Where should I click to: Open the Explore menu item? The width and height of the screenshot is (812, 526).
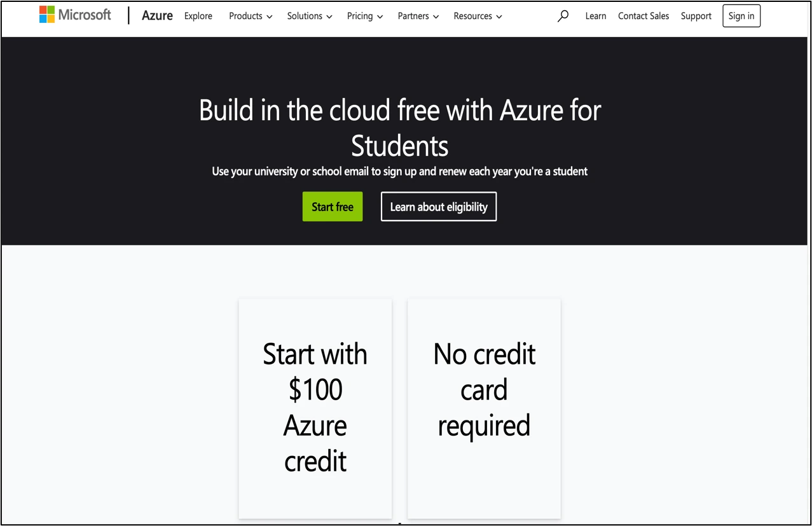[198, 16]
